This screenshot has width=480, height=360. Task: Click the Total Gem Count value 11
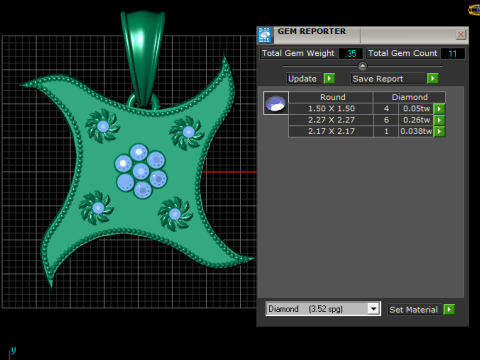pyautogui.click(x=453, y=53)
